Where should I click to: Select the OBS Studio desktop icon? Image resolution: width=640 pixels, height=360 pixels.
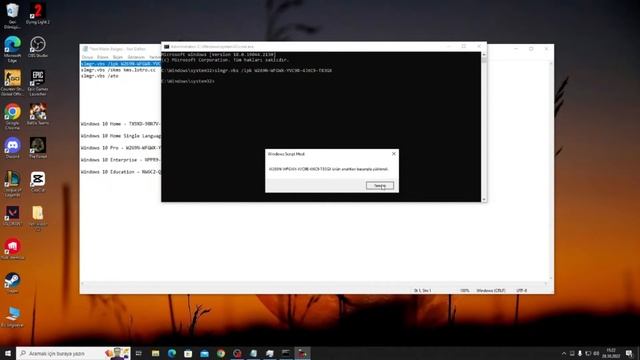pos(38,47)
